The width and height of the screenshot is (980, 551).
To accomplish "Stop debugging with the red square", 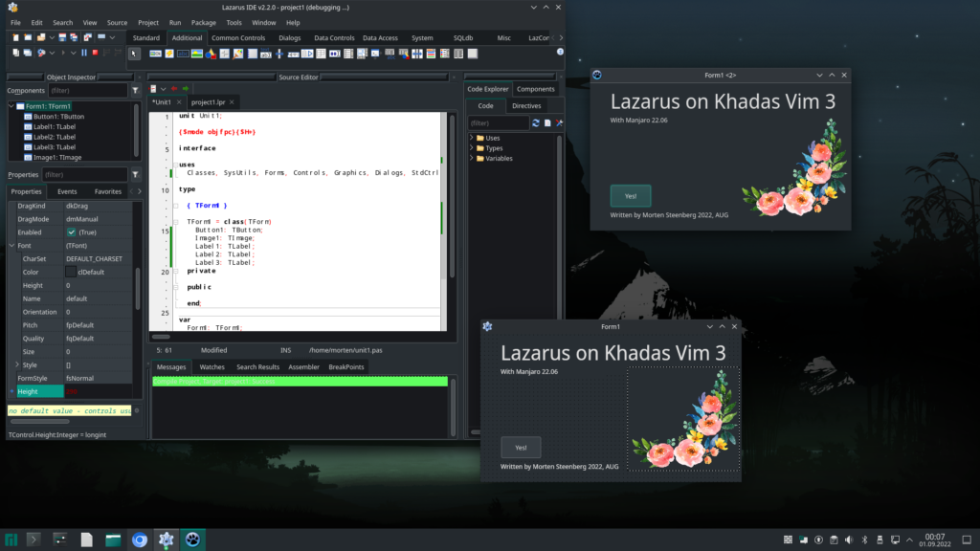I will pos(95,54).
